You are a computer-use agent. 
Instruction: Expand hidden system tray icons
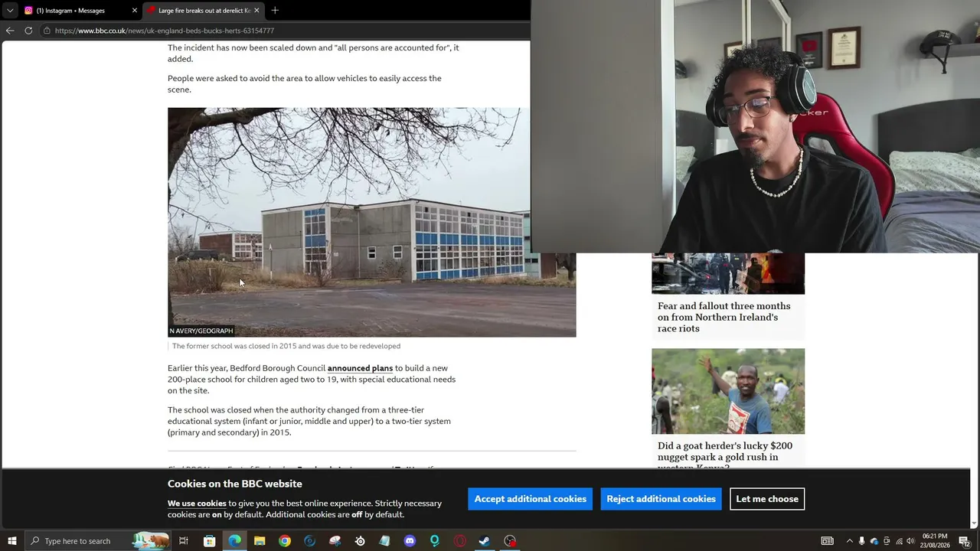tap(849, 541)
